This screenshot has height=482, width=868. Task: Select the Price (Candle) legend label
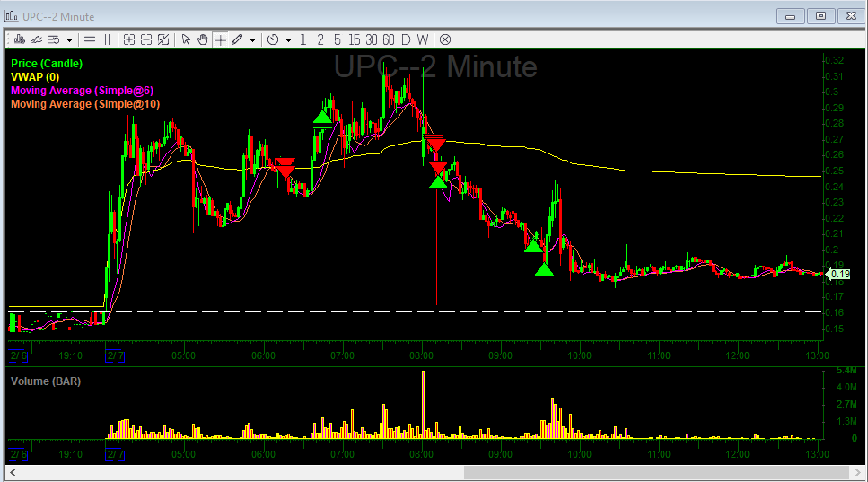[x=47, y=64]
